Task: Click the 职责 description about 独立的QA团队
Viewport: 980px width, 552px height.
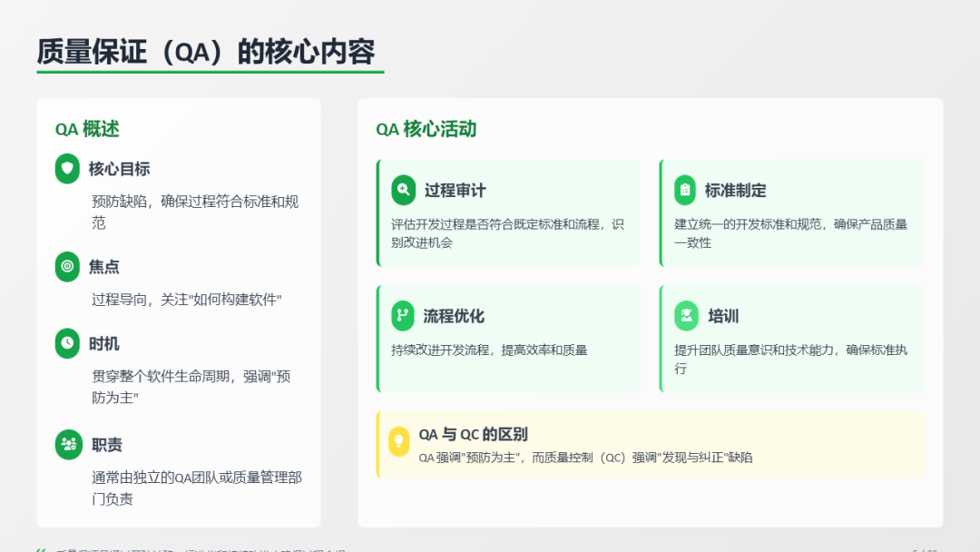Action: (x=196, y=488)
